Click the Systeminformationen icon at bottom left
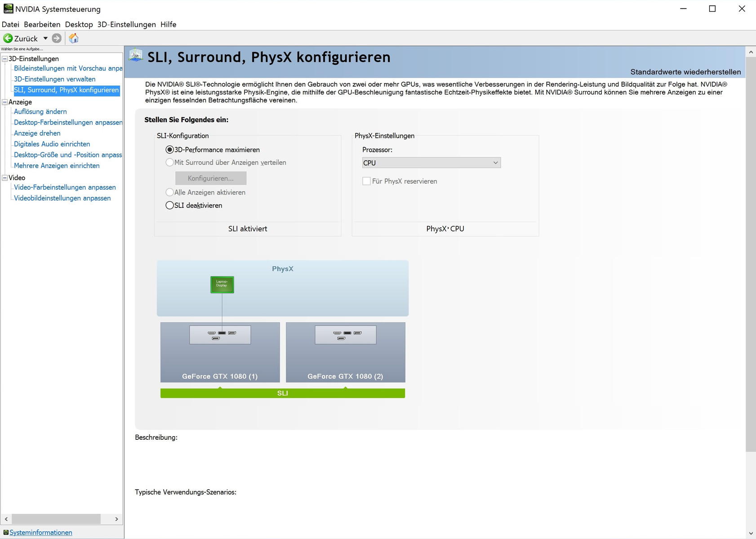Viewport: 756px width, 539px height. (6, 532)
